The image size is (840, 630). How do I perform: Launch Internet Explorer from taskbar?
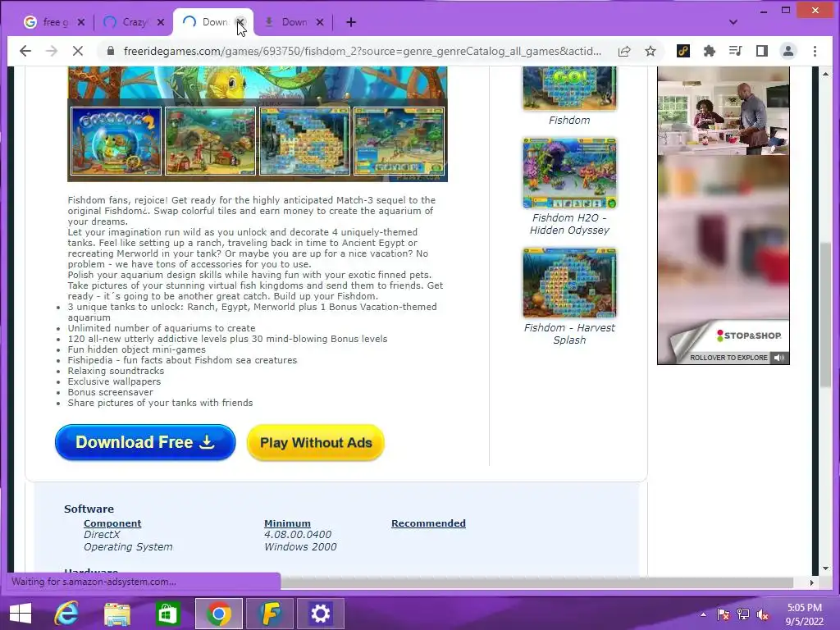pos(66,614)
